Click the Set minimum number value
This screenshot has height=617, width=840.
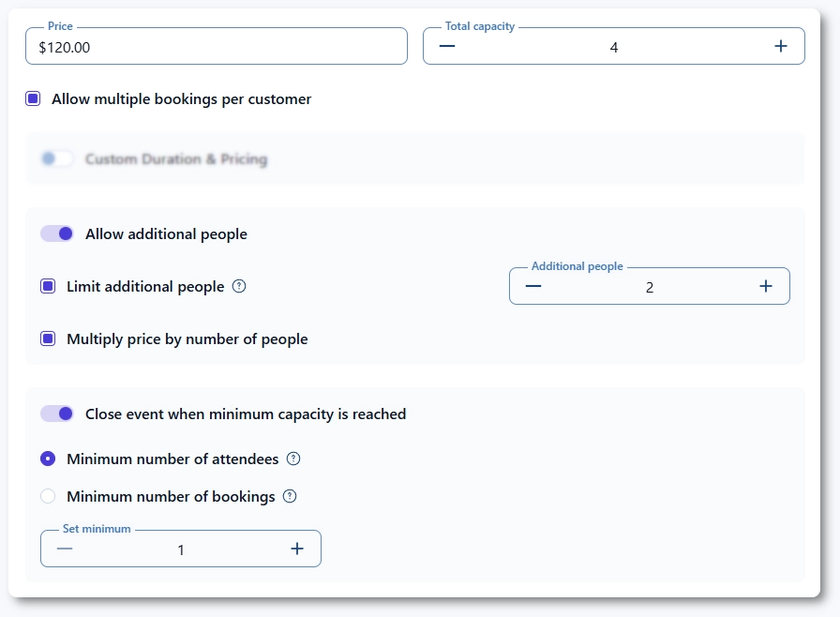(181, 549)
